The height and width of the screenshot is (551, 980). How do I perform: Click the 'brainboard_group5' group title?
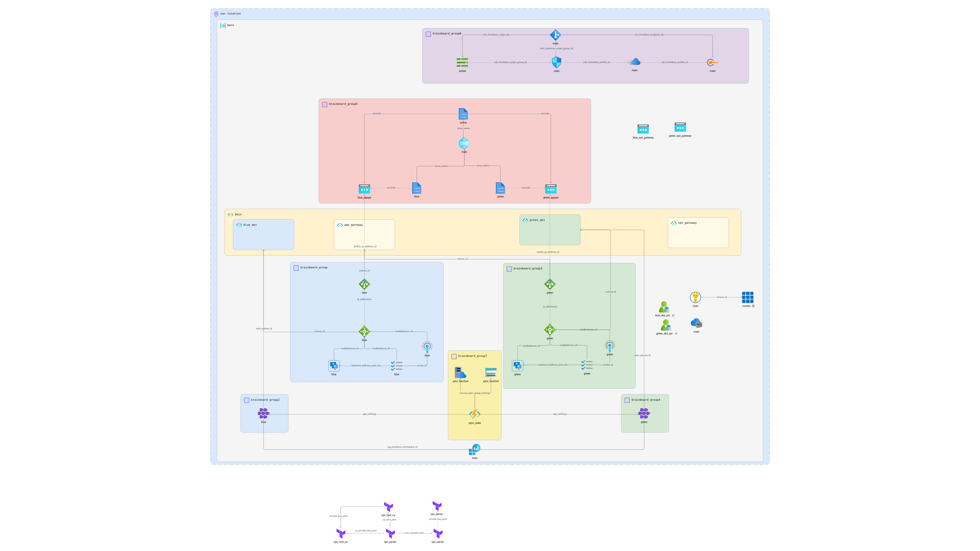coord(343,104)
